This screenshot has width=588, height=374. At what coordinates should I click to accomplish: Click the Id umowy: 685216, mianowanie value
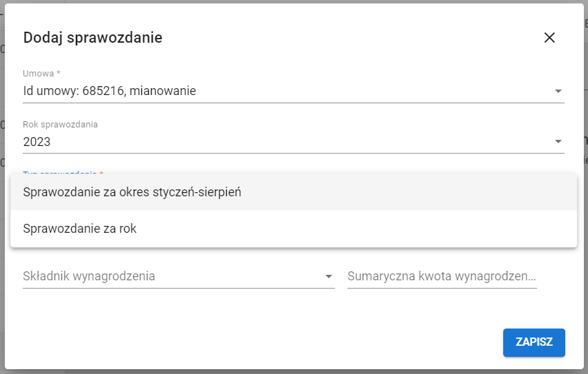click(x=110, y=90)
